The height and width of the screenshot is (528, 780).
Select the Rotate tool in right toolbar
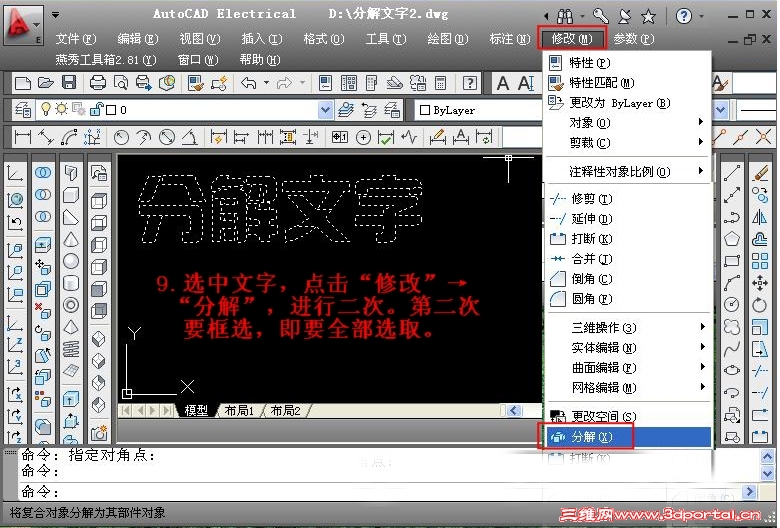[x=760, y=305]
